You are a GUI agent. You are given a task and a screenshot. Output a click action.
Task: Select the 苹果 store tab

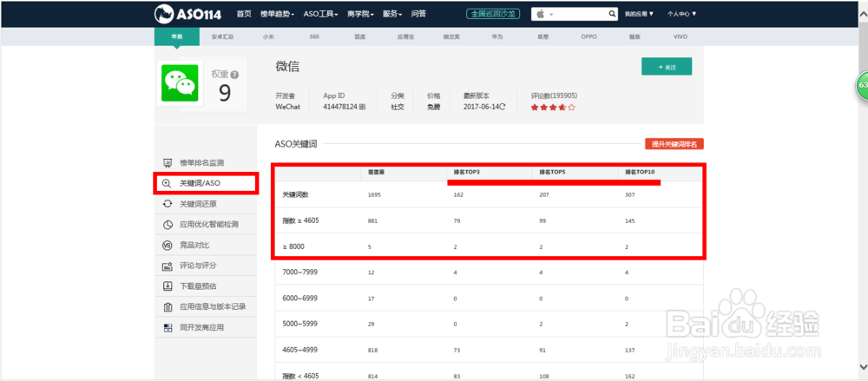176,36
